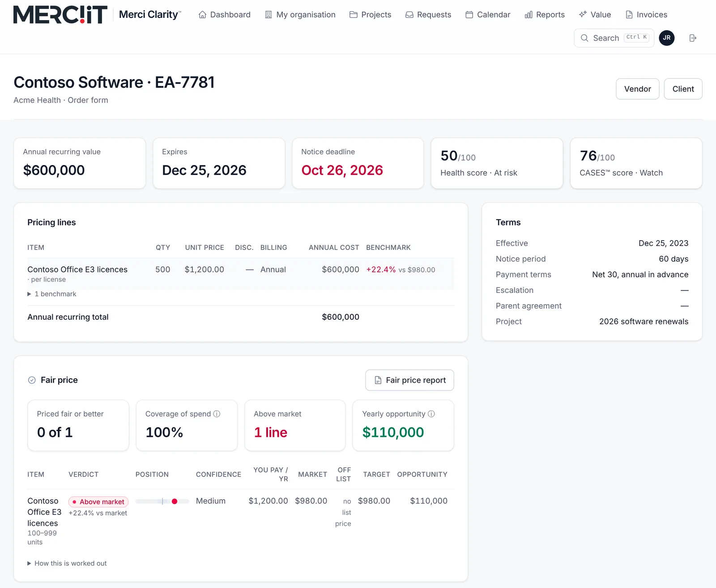Click the sign out icon

[x=693, y=38]
